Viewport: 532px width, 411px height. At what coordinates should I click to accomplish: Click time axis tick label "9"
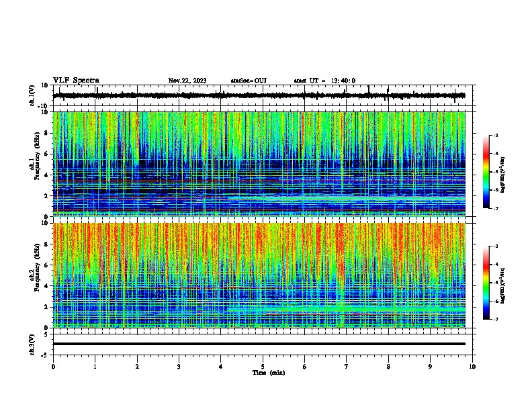[430, 367]
